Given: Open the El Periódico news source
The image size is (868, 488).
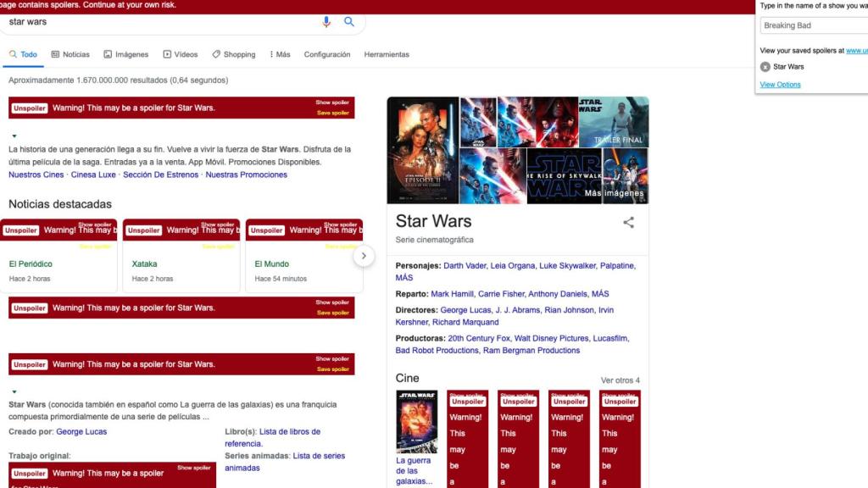Looking at the screenshot, I should point(31,264).
